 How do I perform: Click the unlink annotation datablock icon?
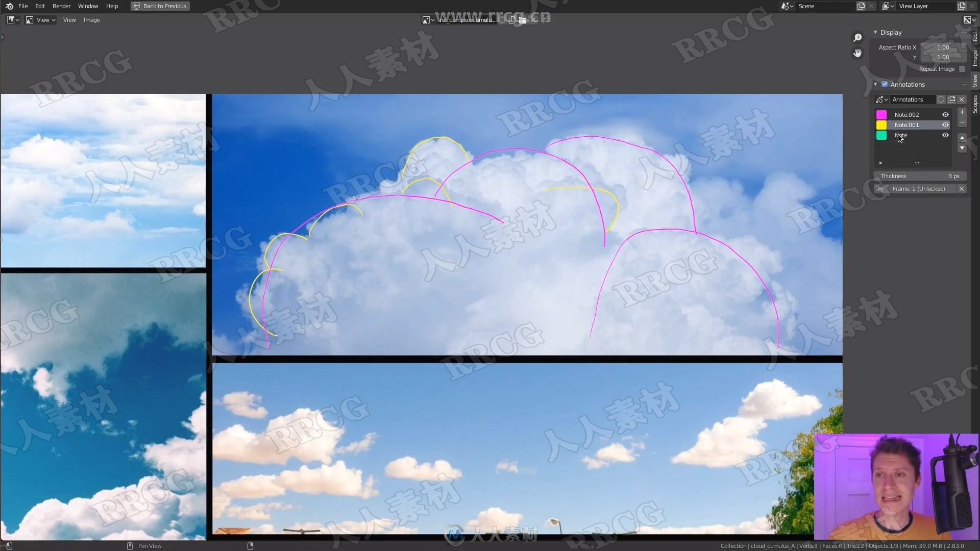[961, 99]
